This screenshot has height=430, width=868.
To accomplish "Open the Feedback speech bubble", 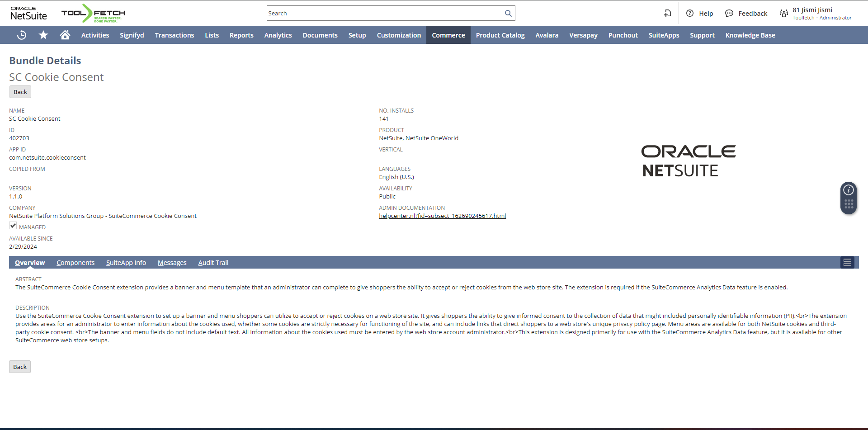I will [729, 14].
